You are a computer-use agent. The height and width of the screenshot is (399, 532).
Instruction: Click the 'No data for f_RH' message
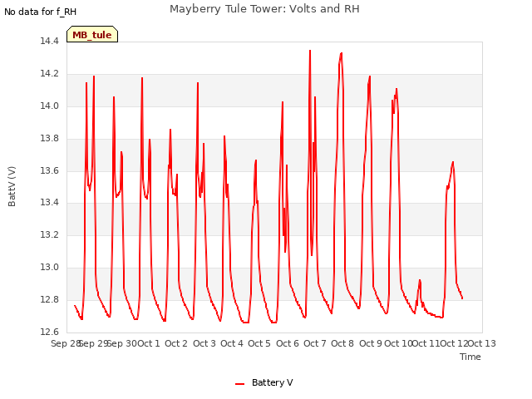click(41, 12)
